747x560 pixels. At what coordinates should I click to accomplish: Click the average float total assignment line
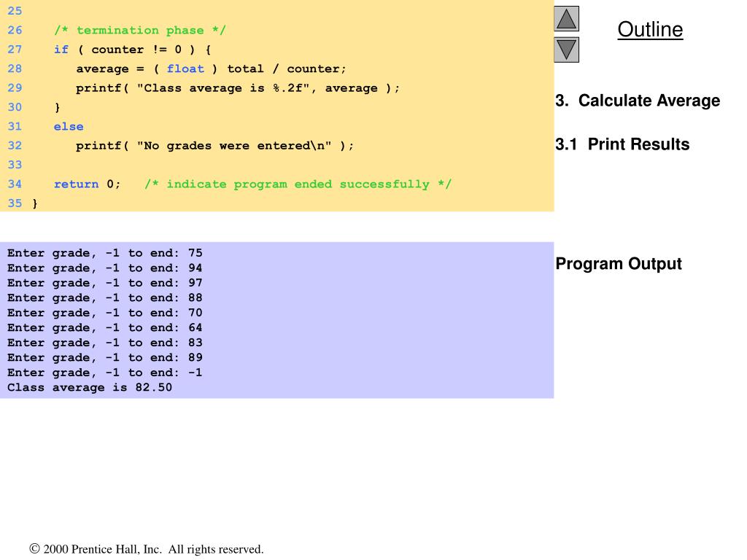point(211,69)
